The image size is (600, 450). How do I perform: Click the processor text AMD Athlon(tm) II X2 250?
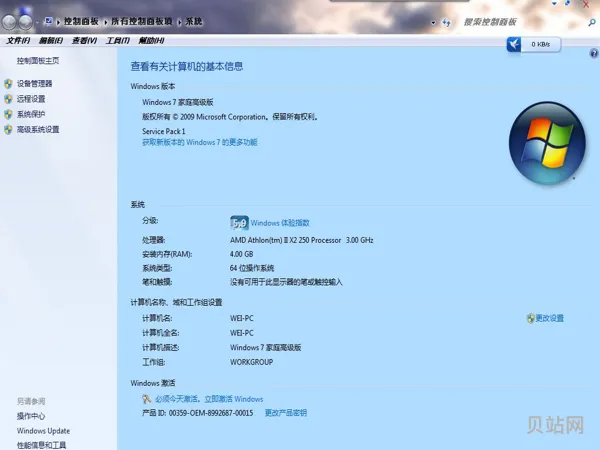285,240
